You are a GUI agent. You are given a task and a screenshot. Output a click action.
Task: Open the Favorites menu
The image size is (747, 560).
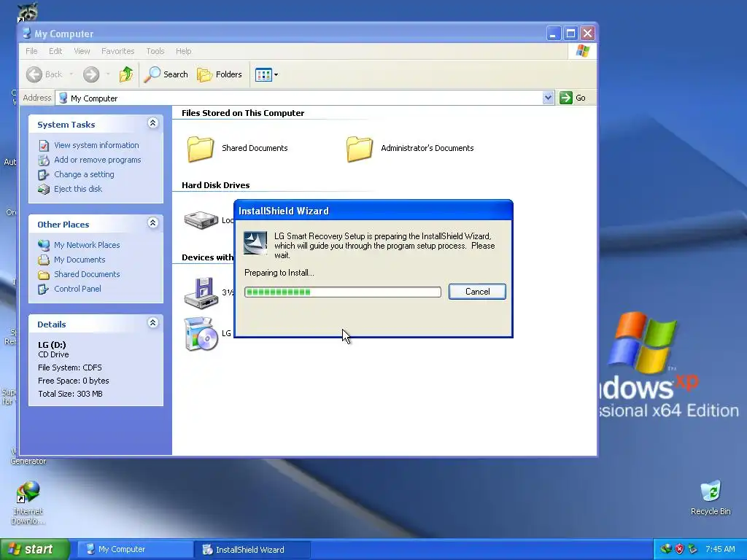[117, 51]
